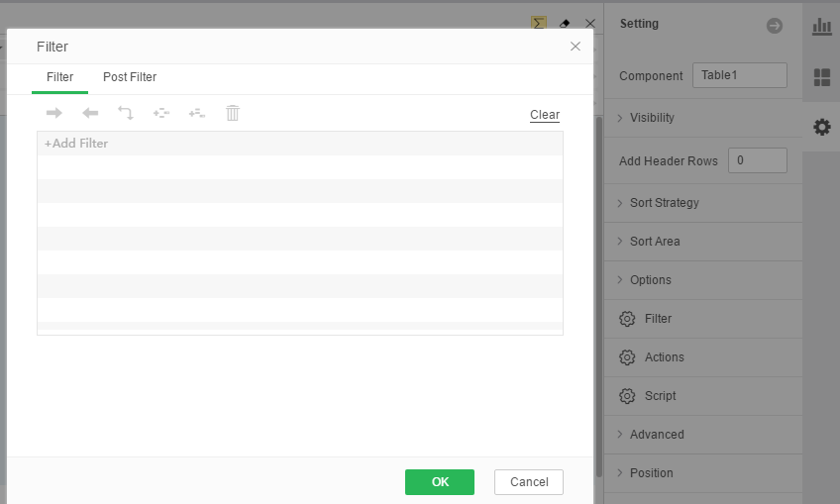
Task: Open the Script settings item
Action: tap(660, 396)
